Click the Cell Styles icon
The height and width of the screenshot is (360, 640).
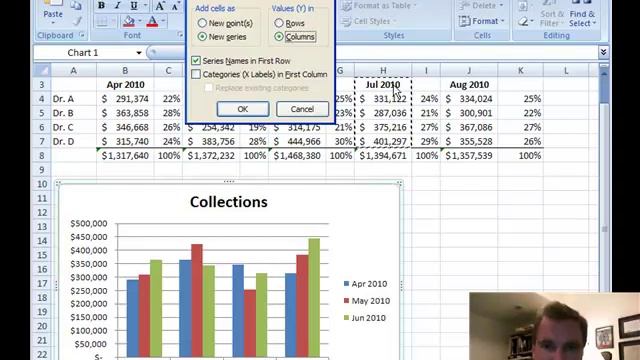346,21
